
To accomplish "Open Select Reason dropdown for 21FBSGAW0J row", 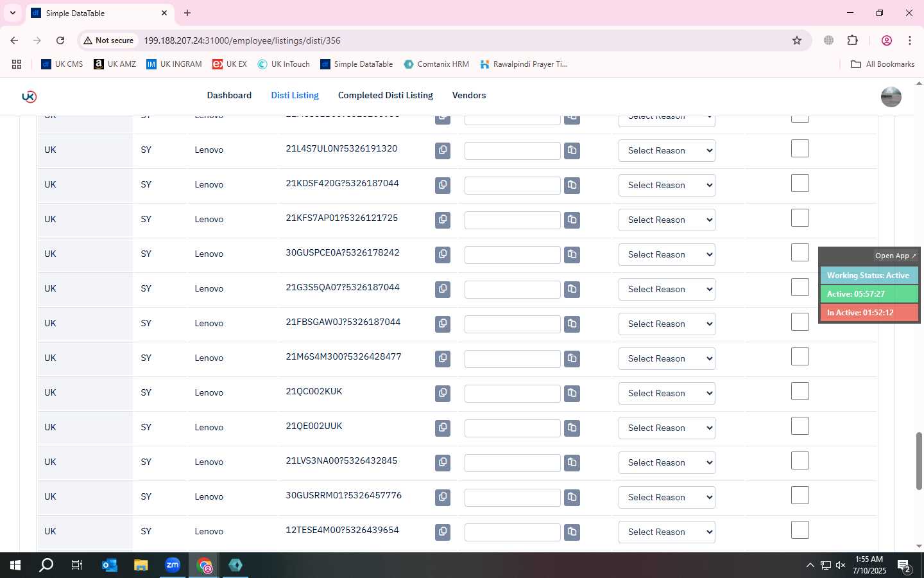I will click(x=667, y=324).
